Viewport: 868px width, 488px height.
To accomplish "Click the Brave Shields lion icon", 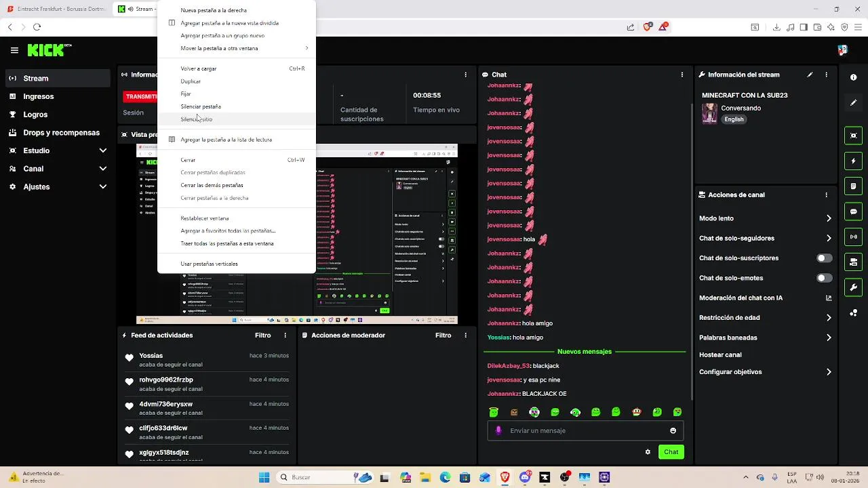I will 647,27.
